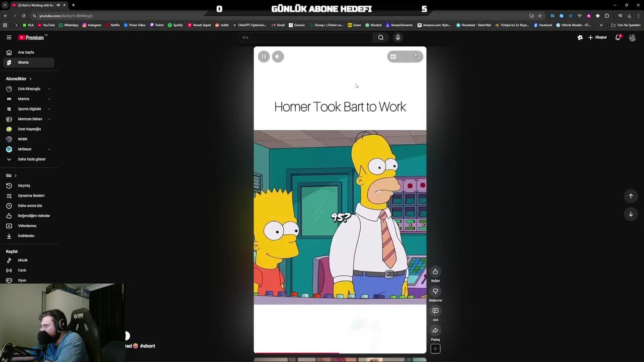Go to the next Short with down arrow

tap(631, 214)
